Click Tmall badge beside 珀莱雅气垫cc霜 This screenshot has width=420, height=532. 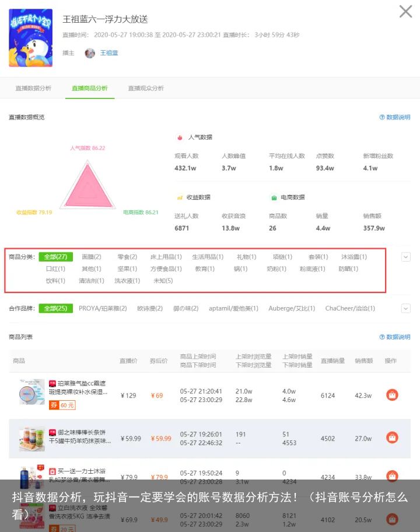(52, 384)
